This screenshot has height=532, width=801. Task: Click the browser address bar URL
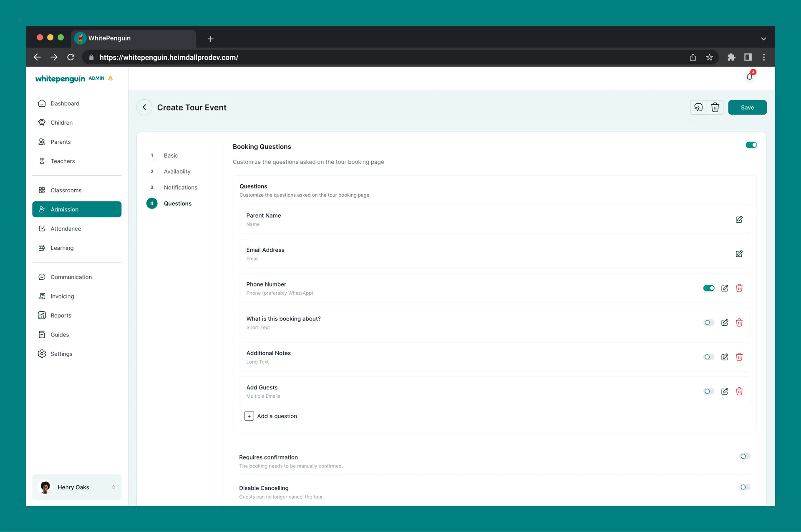point(169,58)
